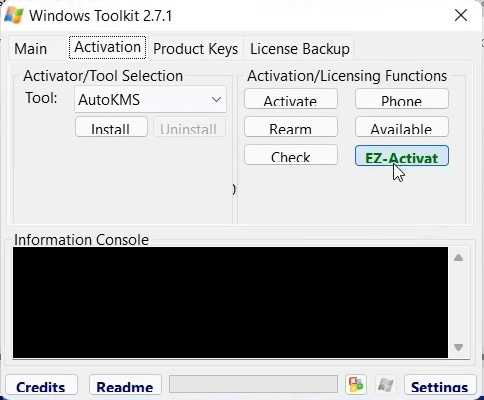Open the Settings button
This screenshot has height=400, width=484.
coord(440,385)
